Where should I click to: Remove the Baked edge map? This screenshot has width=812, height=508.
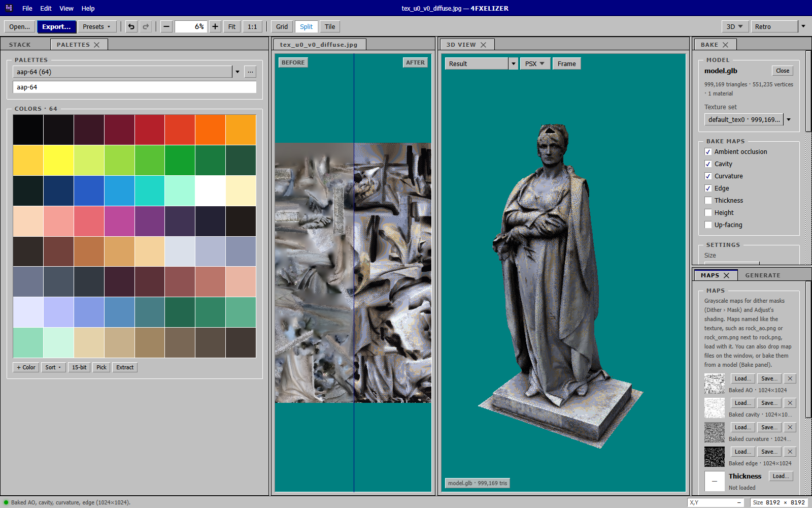coord(790,452)
